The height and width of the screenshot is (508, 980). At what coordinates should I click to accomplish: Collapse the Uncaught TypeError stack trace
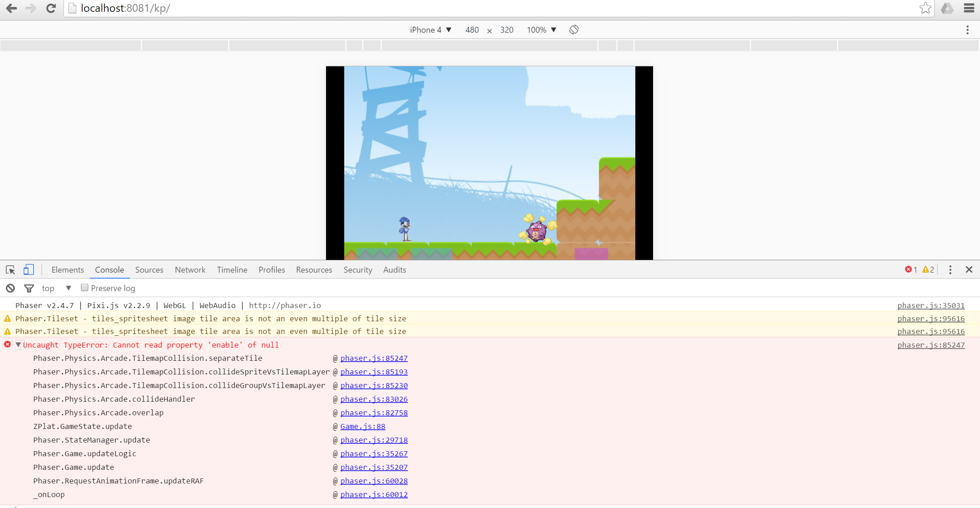(18, 345)
